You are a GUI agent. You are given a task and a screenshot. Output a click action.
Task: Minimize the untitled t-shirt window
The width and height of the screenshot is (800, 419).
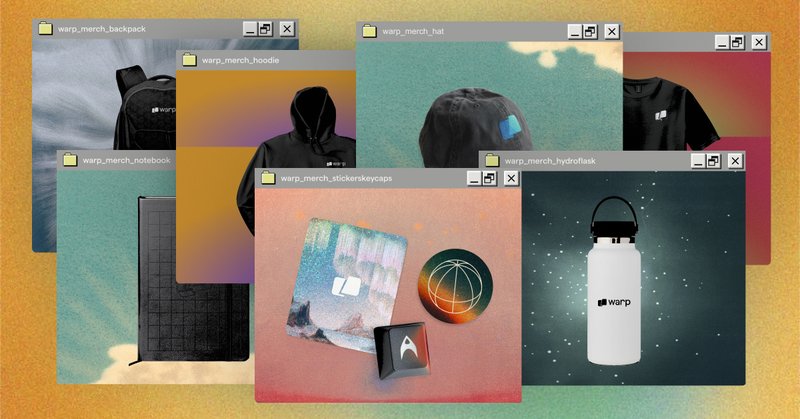(721, 42)
